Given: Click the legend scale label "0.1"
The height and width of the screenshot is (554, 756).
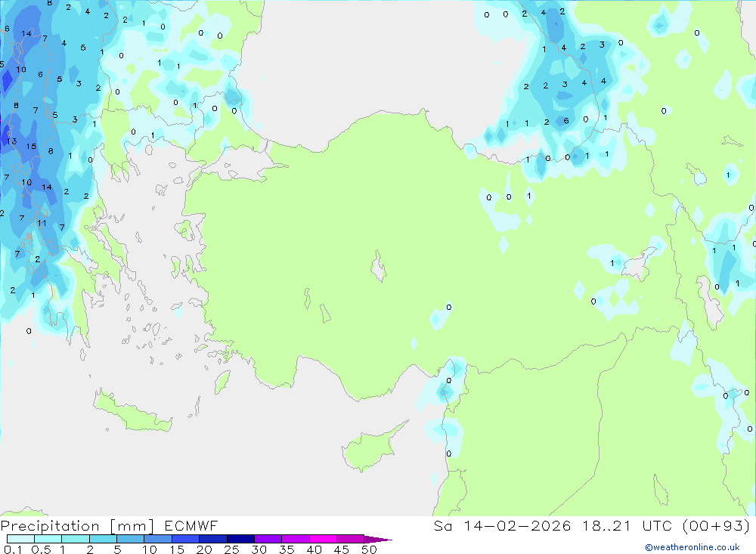Looking at the screenshot, I should tap(13, 549).
